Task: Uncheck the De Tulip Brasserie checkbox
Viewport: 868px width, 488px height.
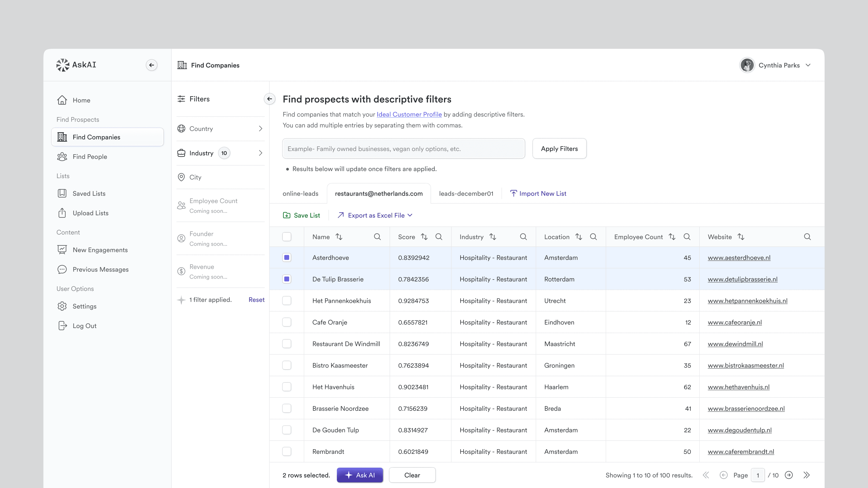Action: [287, 279]
